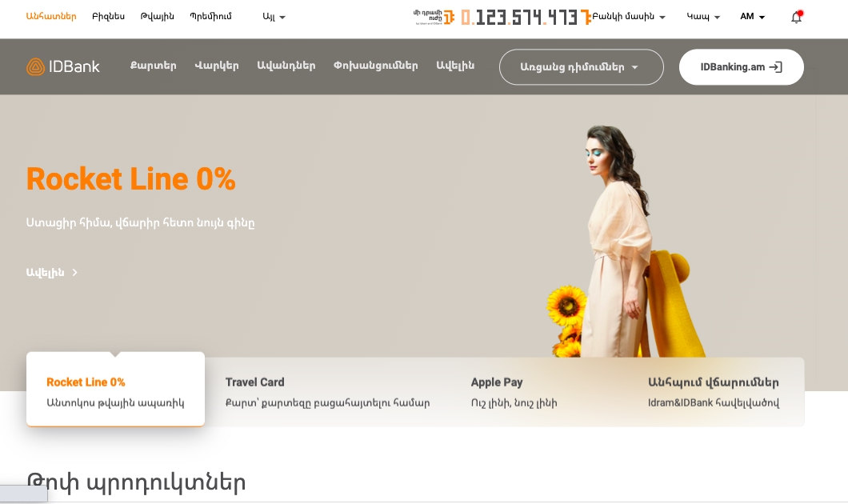Click the IDBank logo
The height and width of the screenshot is (504, 848).
(x=62, y=66)
